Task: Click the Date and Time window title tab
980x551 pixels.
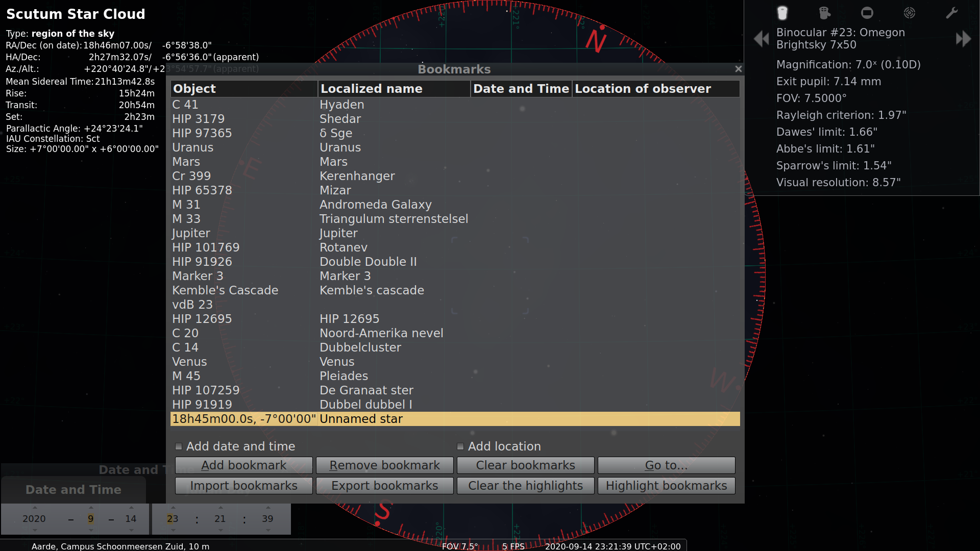Action: pyautogui.click(x=73, y=490)
